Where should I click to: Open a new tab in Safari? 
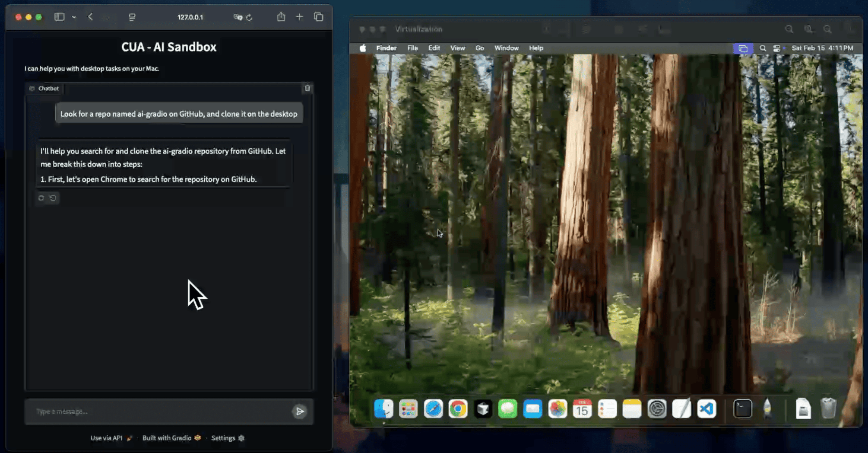[299, 17]
